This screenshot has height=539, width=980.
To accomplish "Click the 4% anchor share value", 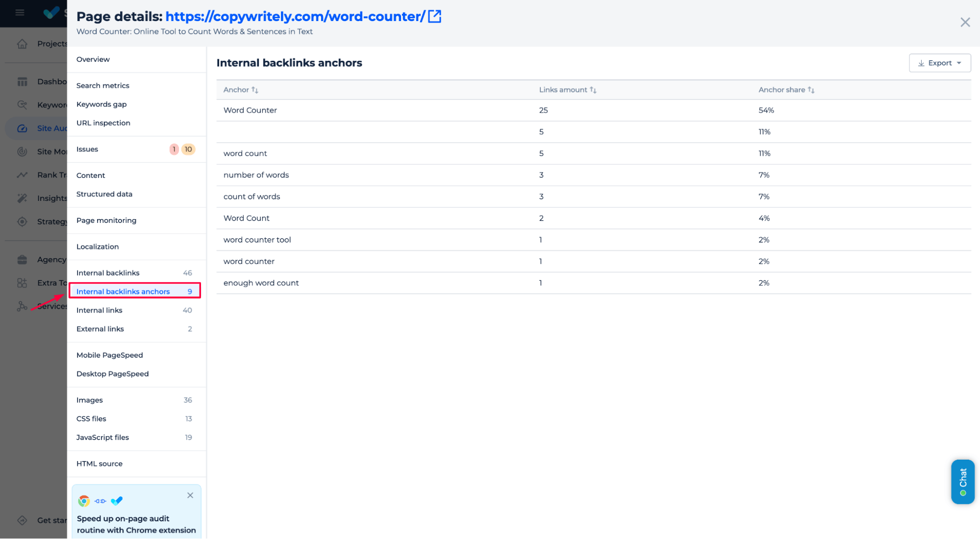I will tap(764, 218).
